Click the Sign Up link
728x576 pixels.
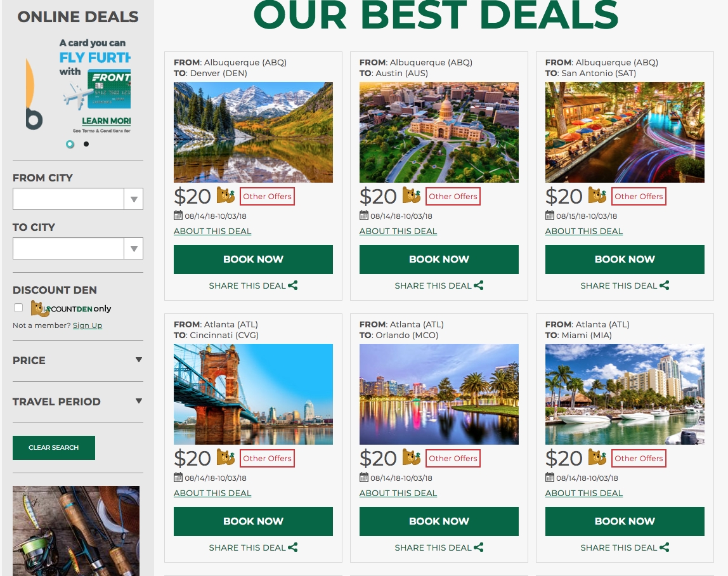pos(88,325)
